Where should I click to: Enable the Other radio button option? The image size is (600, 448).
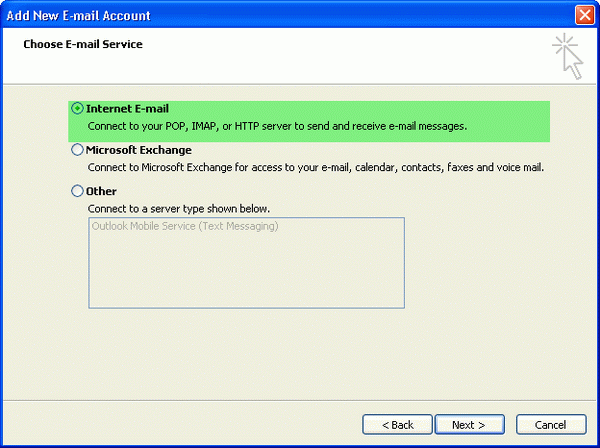coord(78,191)
